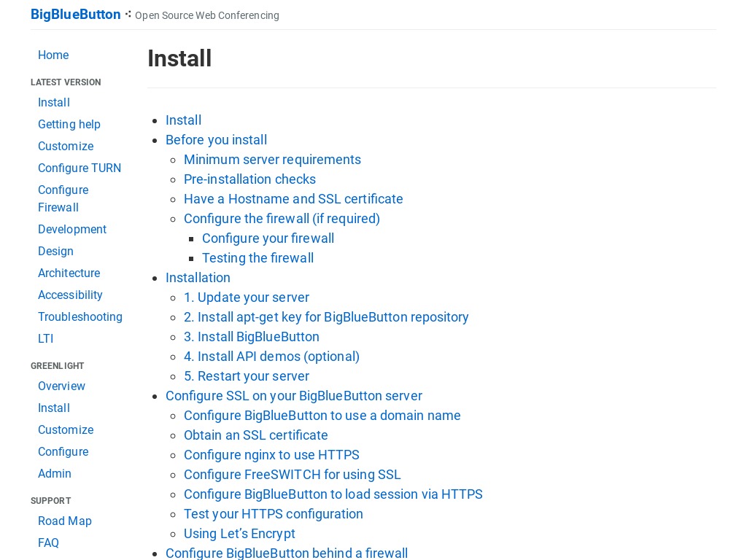747x560 pixels.
Task: Jump to Configure the firewall (if required)
Action: tap(282, 219)
